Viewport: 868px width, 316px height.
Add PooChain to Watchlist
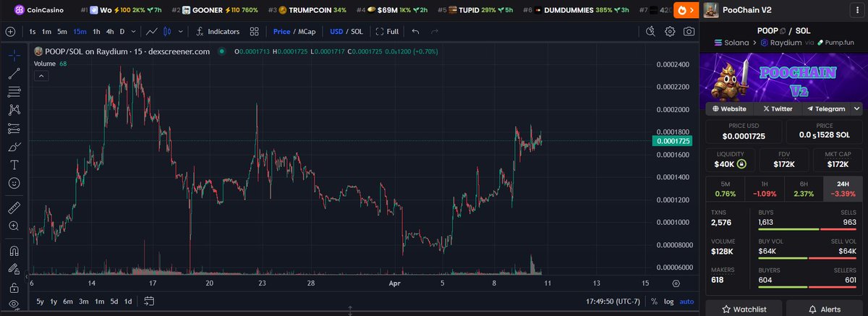click(x=744, y=309)
